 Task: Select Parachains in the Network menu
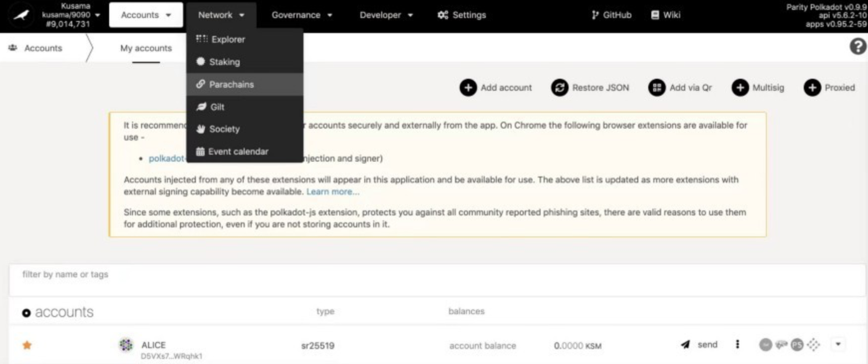click(245, 84)
